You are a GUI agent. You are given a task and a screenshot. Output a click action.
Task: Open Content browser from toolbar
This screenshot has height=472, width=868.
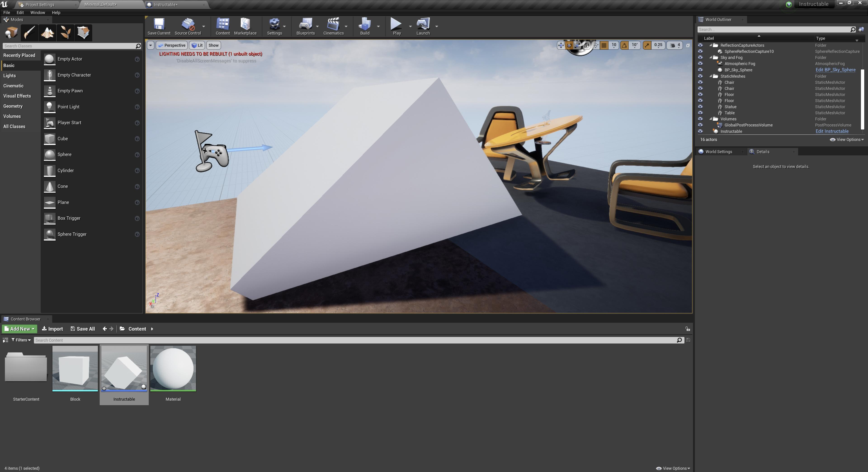click(222, 27)
